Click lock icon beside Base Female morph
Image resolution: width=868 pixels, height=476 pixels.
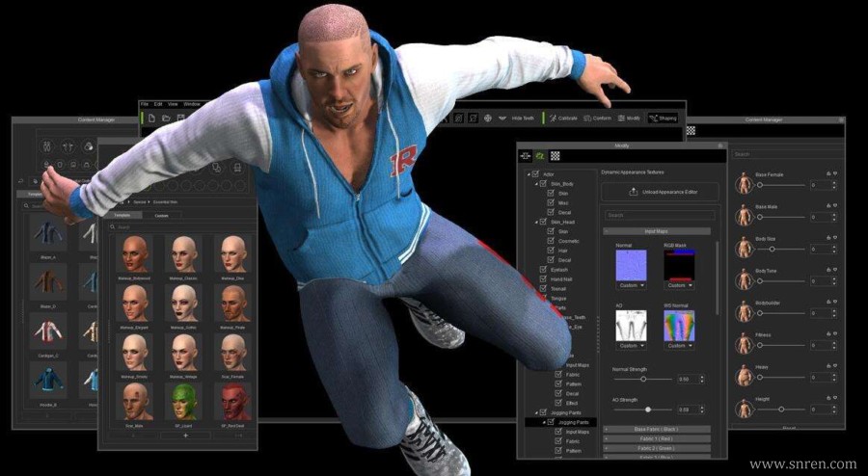click(828, 173)
